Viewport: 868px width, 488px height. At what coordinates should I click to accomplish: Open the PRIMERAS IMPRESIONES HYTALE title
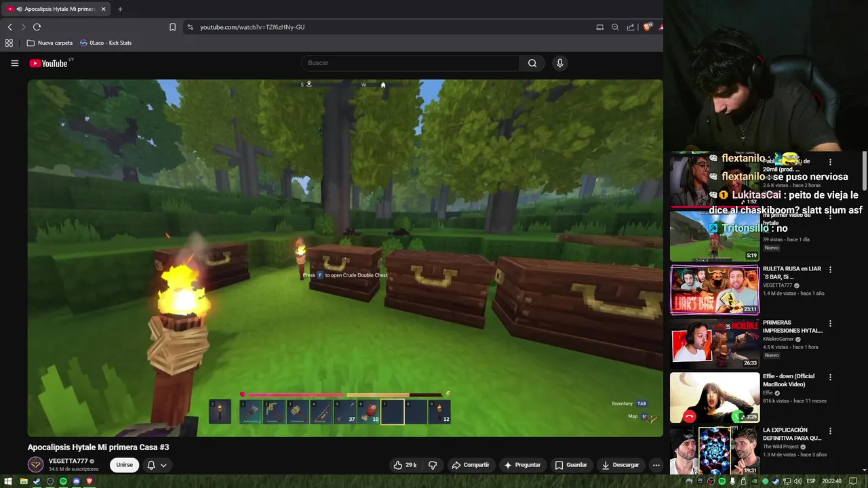pyautogui.click(x=793, y=326)
